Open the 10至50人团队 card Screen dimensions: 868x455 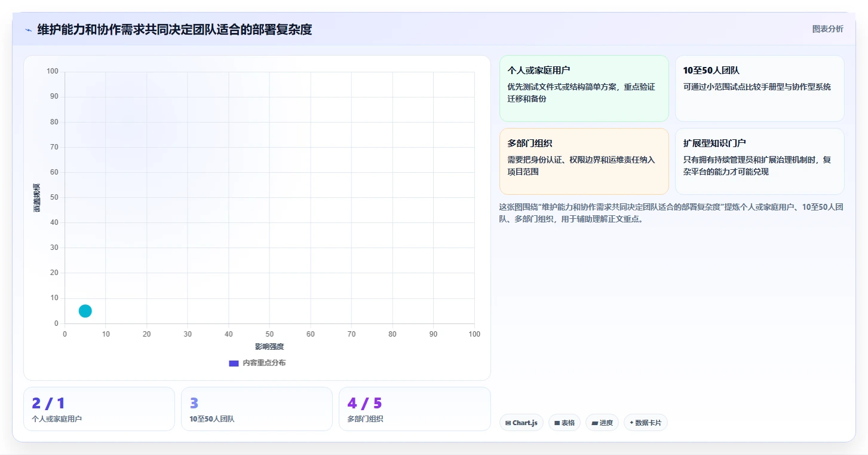click(759, 88)
